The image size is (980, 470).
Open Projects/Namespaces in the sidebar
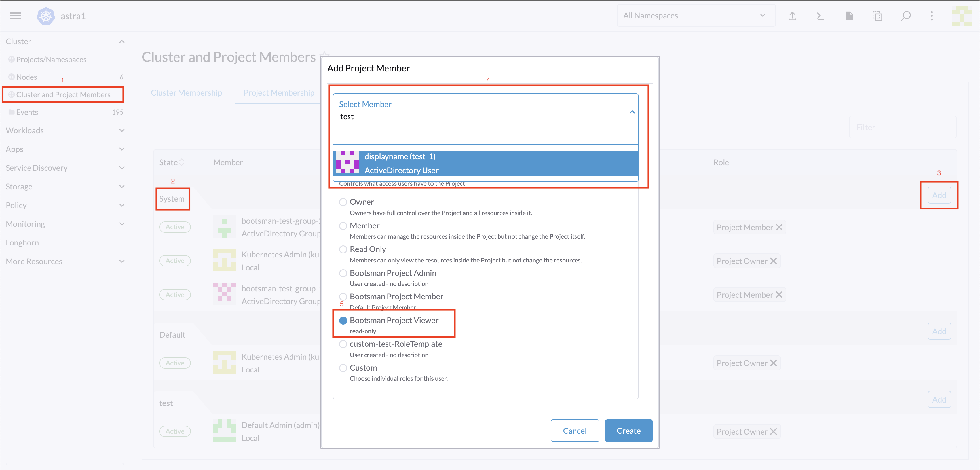point(51,59)
